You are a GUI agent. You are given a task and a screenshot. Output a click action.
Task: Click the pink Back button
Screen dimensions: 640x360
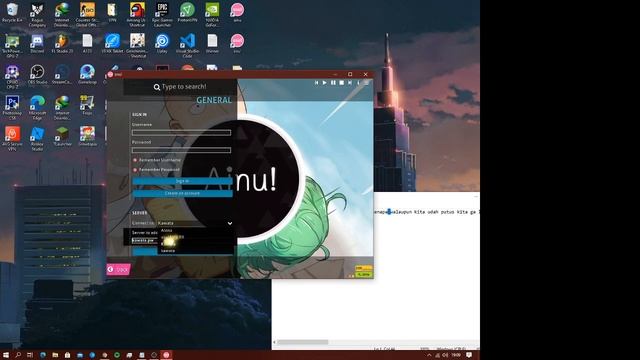[118, 269]
